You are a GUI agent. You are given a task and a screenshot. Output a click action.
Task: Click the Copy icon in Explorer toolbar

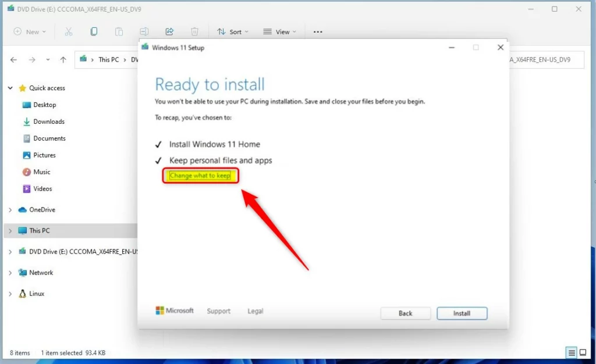[x=94, y=31]
